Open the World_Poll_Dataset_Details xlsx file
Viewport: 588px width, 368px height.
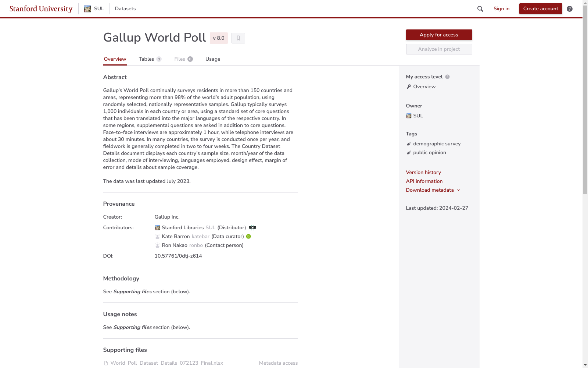click(166, 363)
